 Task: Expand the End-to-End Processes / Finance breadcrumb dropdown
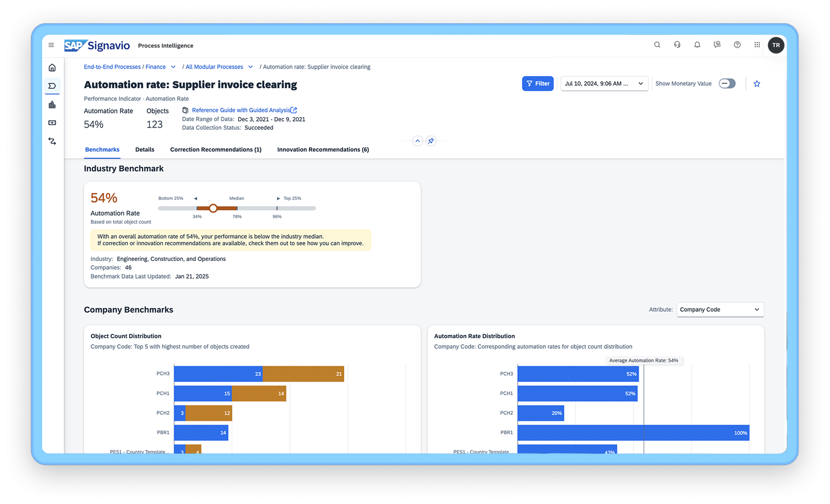173,67
